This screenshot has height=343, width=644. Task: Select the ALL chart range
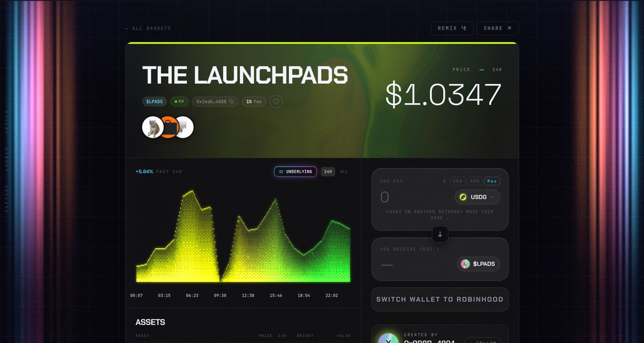(x=344, y=172)
